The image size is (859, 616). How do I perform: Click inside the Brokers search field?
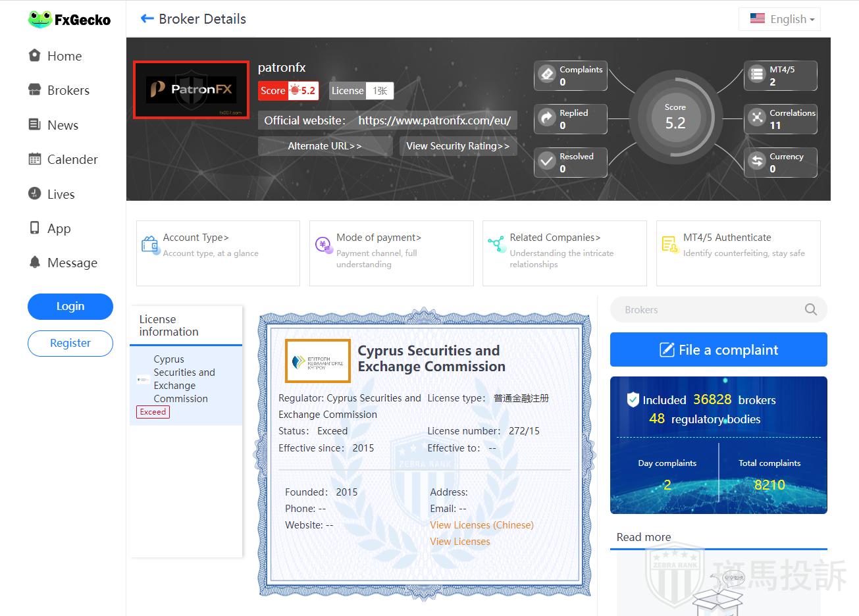[704, 309]
